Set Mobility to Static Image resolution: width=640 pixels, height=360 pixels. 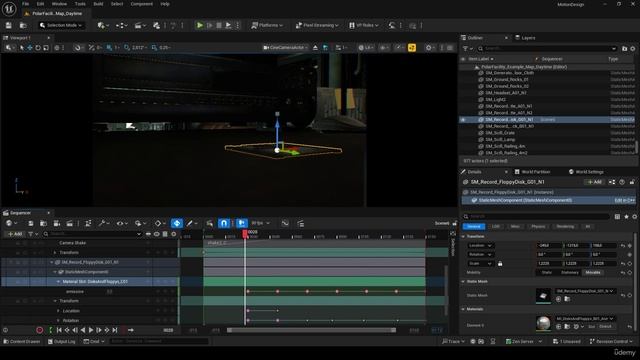[x=547, y=273]
